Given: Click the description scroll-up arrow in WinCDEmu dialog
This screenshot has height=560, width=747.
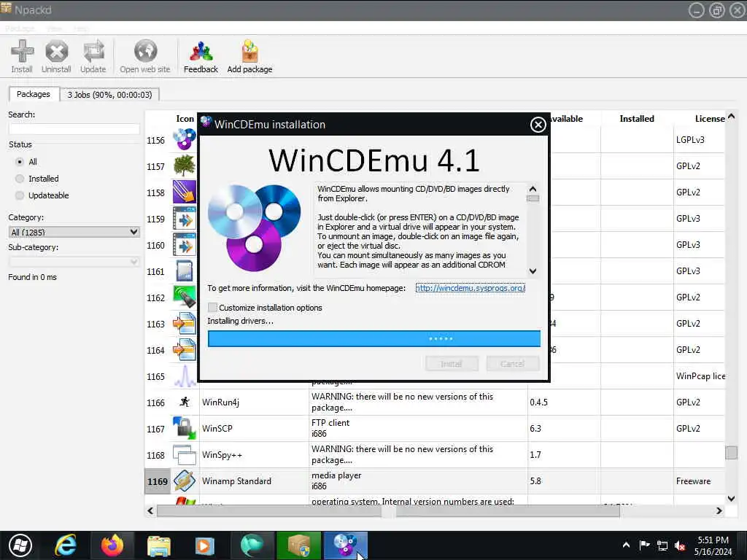Looking at the screenshot, I should click(533, 189).
